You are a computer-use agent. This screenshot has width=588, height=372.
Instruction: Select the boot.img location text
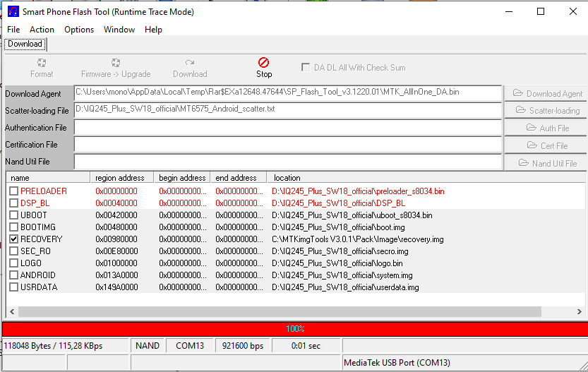coord(338,227)
